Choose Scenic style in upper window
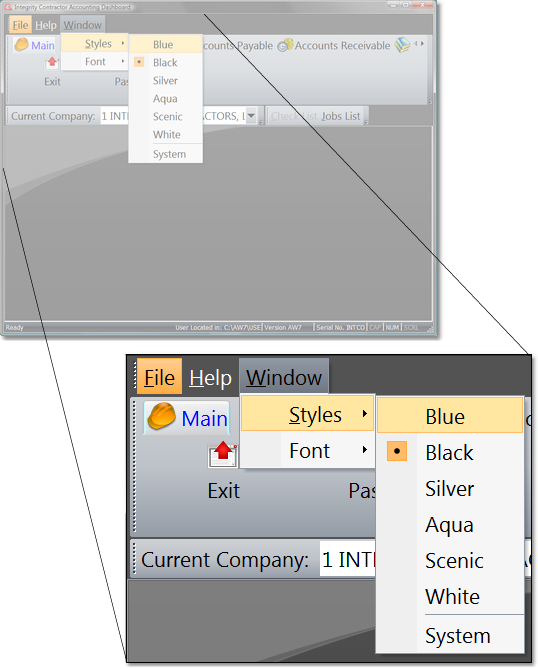 click(166, 116)
